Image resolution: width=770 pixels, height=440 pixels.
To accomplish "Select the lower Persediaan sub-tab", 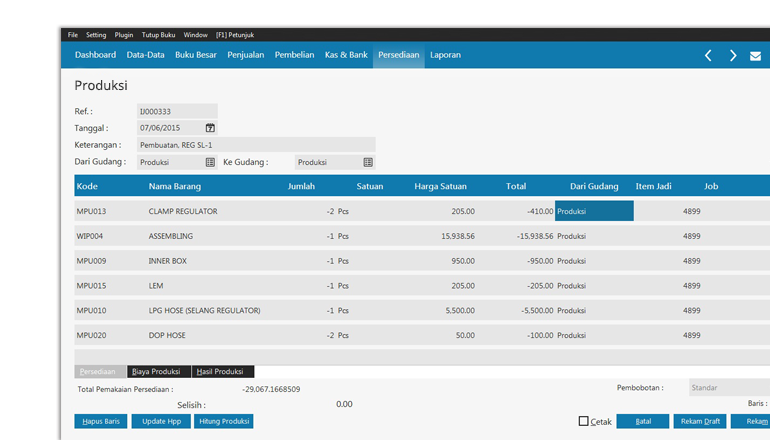I will [x=100, y=372].
